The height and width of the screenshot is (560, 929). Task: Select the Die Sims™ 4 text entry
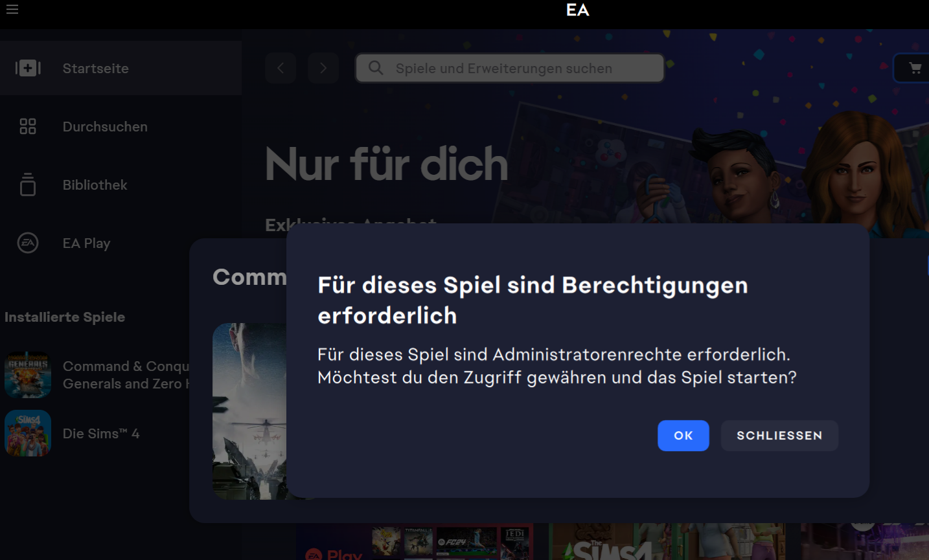[x=101, y=434]
